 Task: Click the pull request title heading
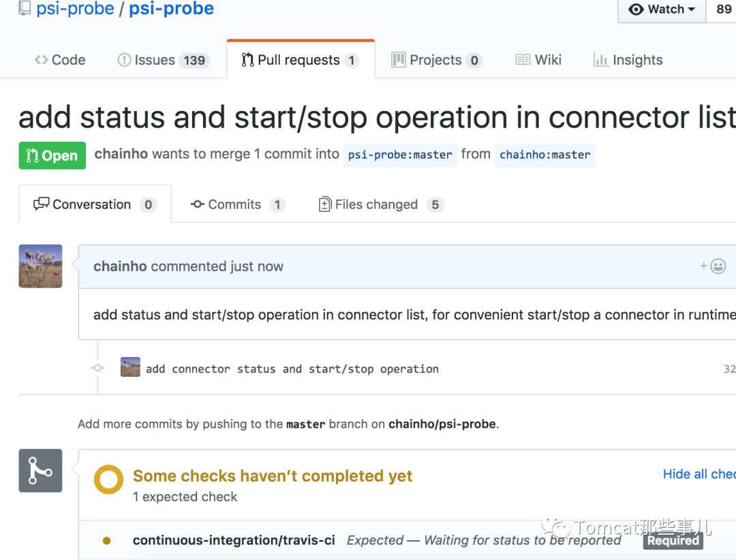tap(377, 117)
